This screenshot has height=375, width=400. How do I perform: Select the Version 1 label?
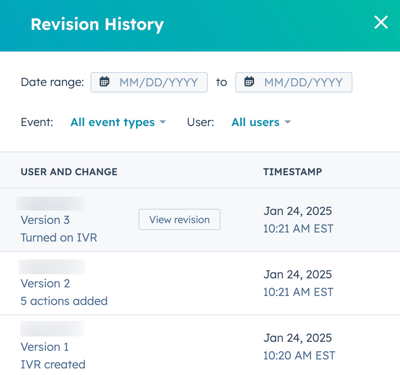tap(45, 347)
